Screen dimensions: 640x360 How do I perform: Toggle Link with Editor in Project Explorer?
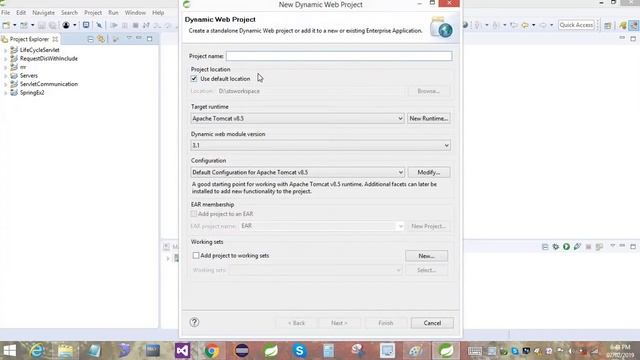pyautogui.click(x=101, y=39)
